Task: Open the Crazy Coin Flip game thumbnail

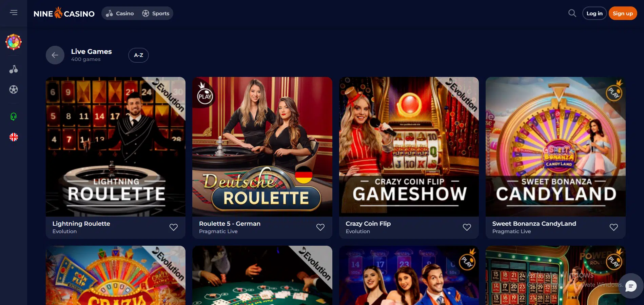Action: tap(409, 147)
